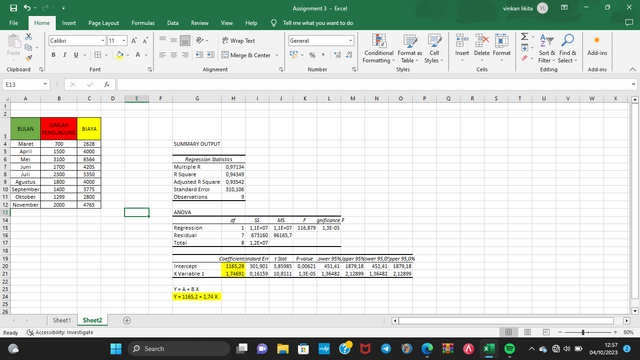
Task: Decrease decimal places
Action: (349, 55)
